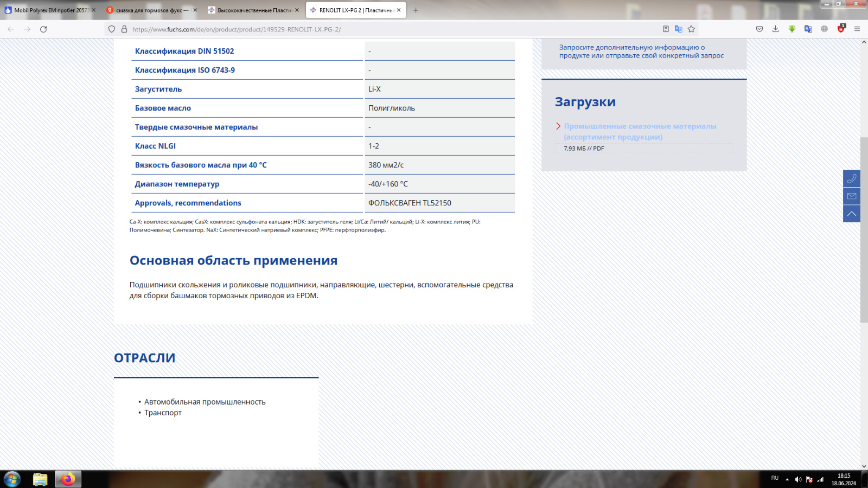Click the gray globe extension icon
The width and height of the screenshot is (868, 488).
pos(825,29)
